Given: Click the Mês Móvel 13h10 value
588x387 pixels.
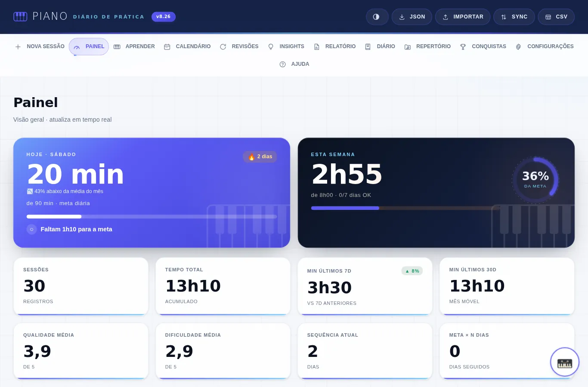Looking at the screenshot, I should tap(477, 286).
